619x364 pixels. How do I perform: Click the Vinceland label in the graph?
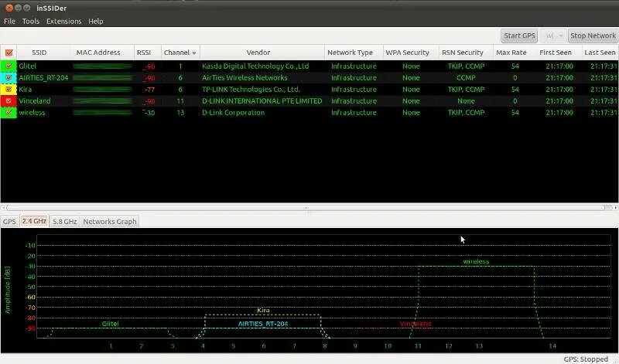[416, 324]
